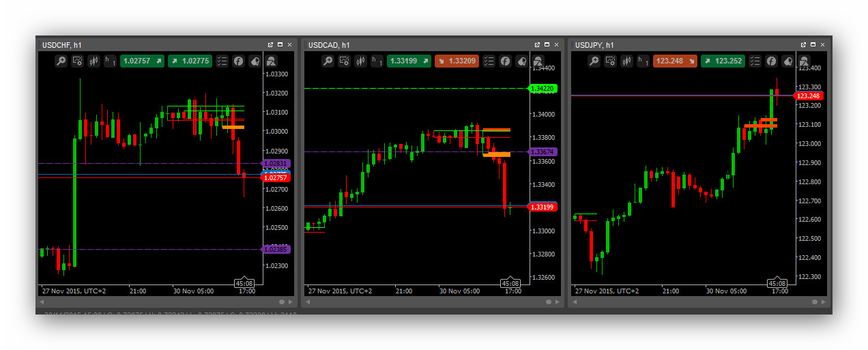868x350 pixels.
Task: Detach the USDCHF chart window
Action: pyautogui.click(x=271, y=45)
